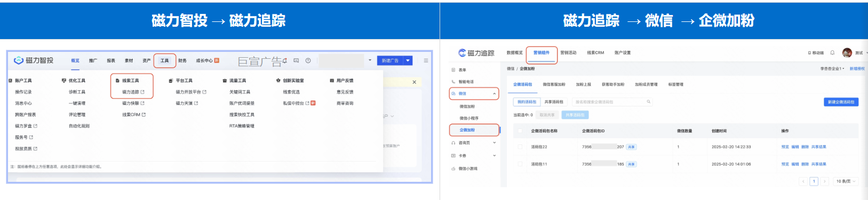Click the 新增授权 link
This screenshot has height=200, width=868.
[857, 68]
